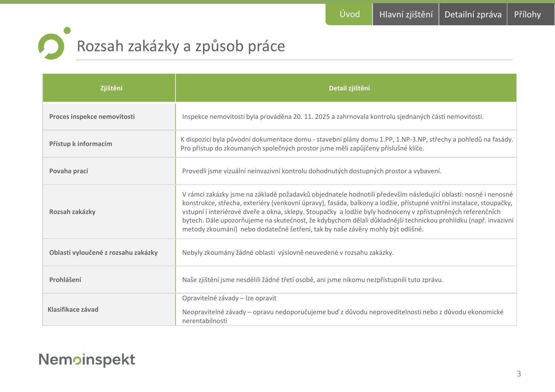
Task: Click the Proces inspekce nemovitosti row label
Action: (92, 117)
